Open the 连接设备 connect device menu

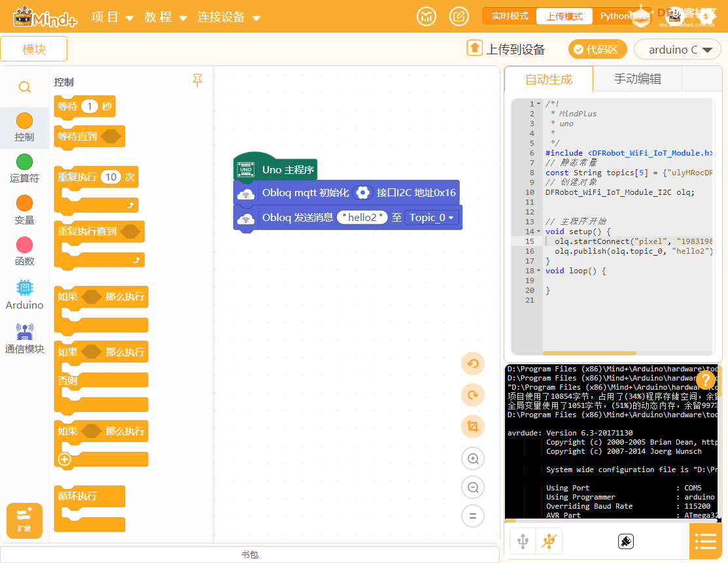228,18
